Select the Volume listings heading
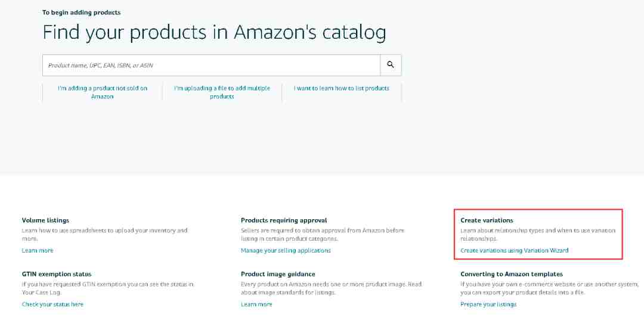This screenshot has width=644, height=330. [45, 220]
